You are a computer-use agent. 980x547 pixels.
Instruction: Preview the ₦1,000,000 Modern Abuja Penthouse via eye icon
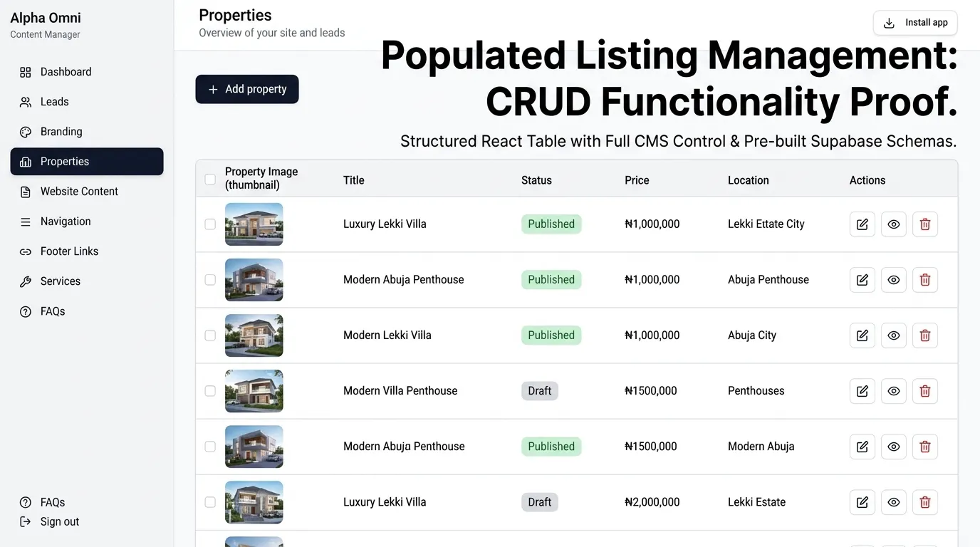click(x=894, y=280)
